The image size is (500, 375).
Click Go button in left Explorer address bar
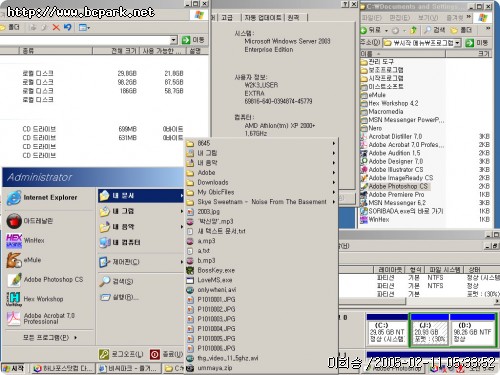(x=193, y=40)
